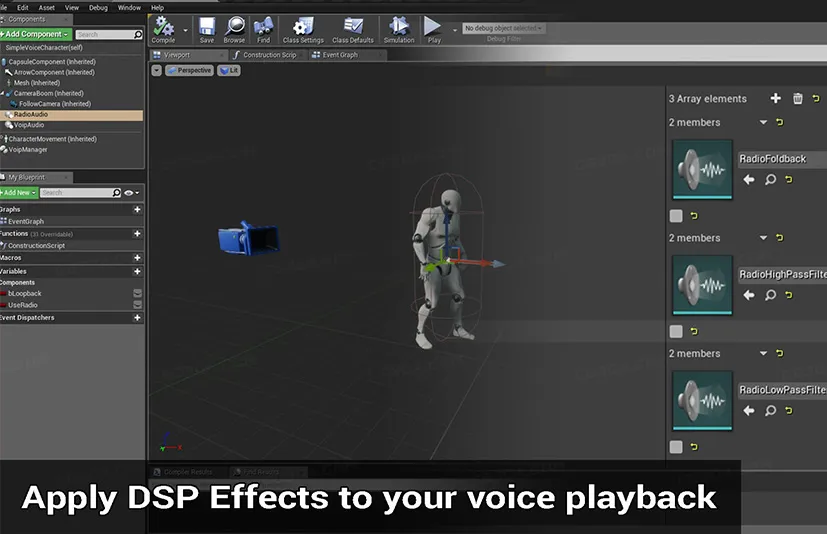Switch to the Event Graph tab
Viewport: 827px width, 534px height.
click(347, 55)
